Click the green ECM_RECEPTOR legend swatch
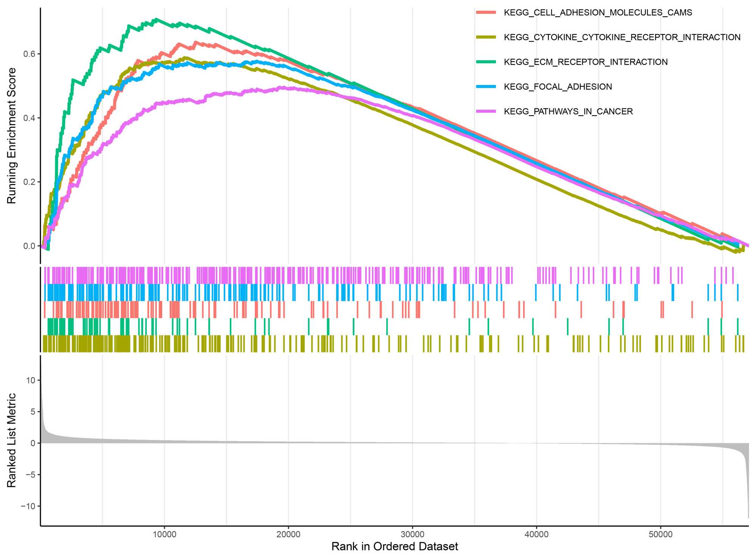 [486, 62]
